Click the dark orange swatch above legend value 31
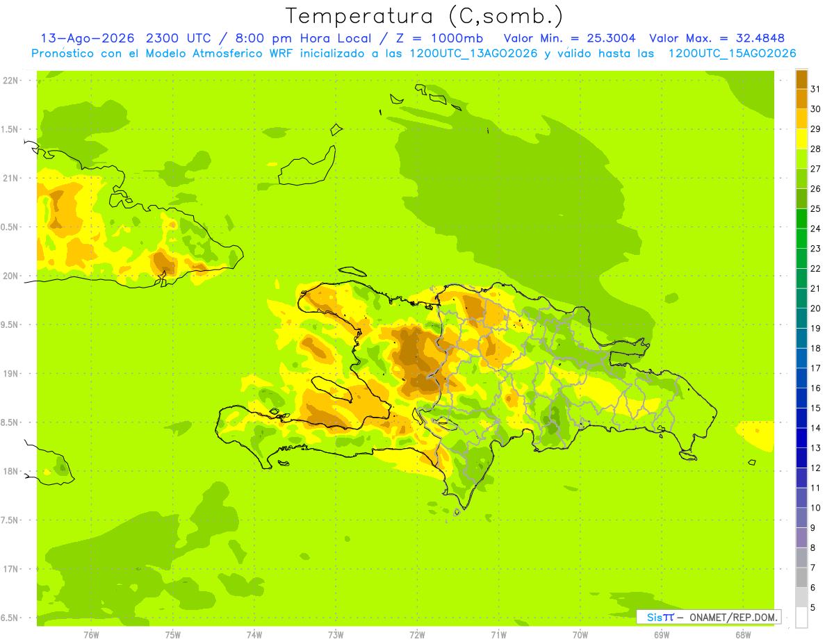 [801, 79]
